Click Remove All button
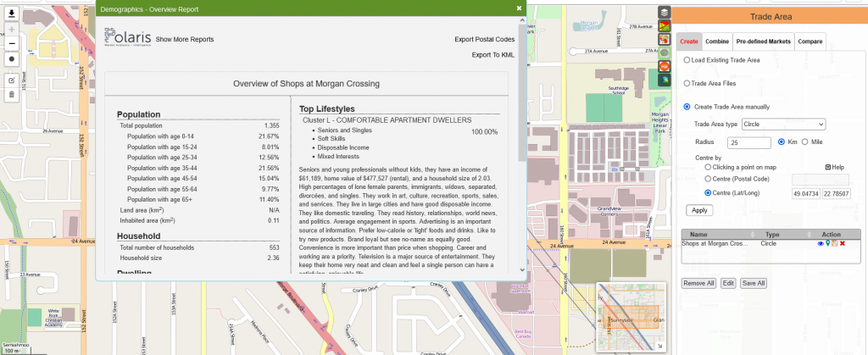868x355 pixels. [698, 283]
